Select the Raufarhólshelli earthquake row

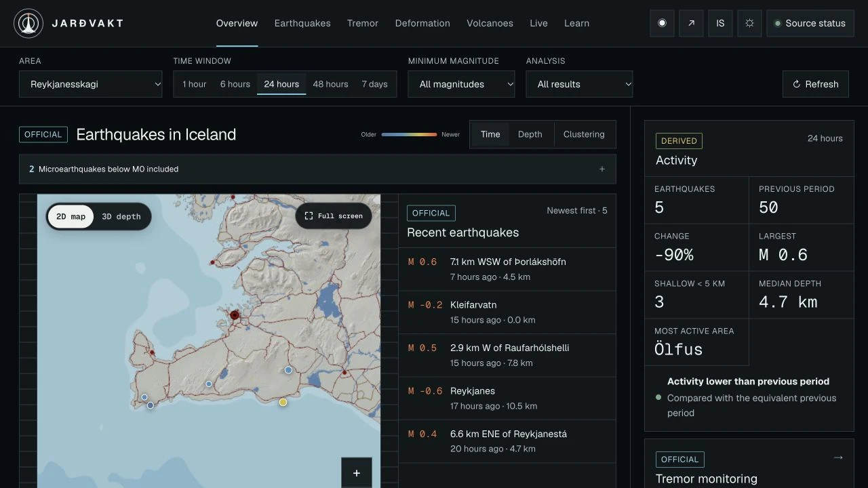[507, 355]
